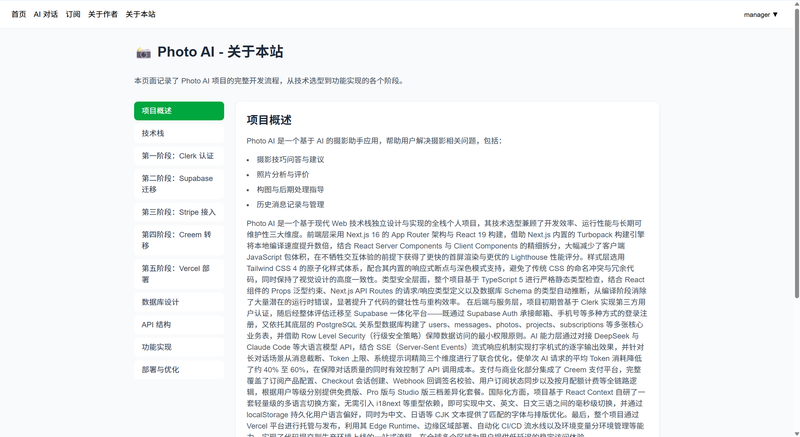The image size is (800, 437).
Task: Open the manager user dropdown
Action: click(760, 14)
